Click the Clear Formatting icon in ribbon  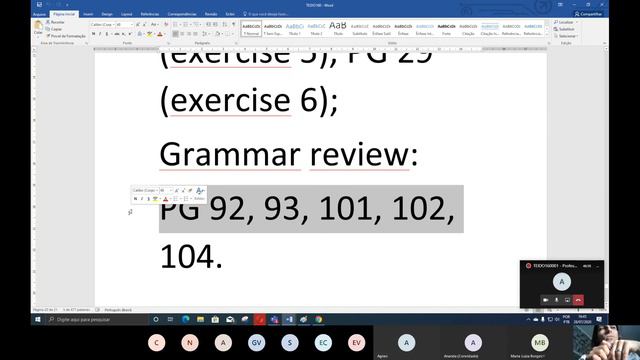[166, 24]
